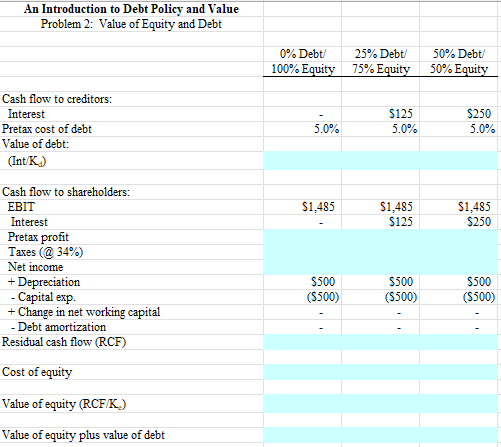Image resolution: width=501 pixels, height=447 pixels.
Task: Select the blue (Int/Kd) input cell for 25% Debt
Action: click(381, 161)
